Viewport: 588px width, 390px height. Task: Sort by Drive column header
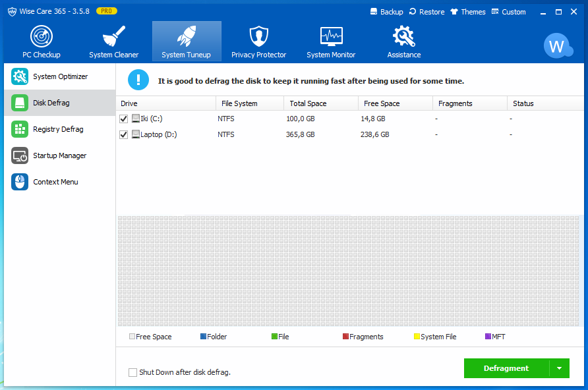coord(166,103)
